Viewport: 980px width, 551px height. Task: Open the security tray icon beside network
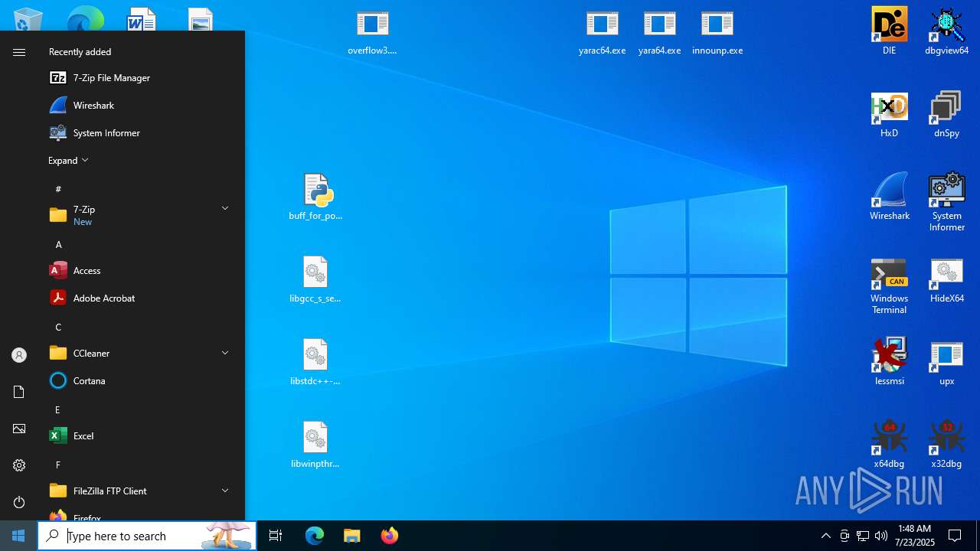[844, 536]
